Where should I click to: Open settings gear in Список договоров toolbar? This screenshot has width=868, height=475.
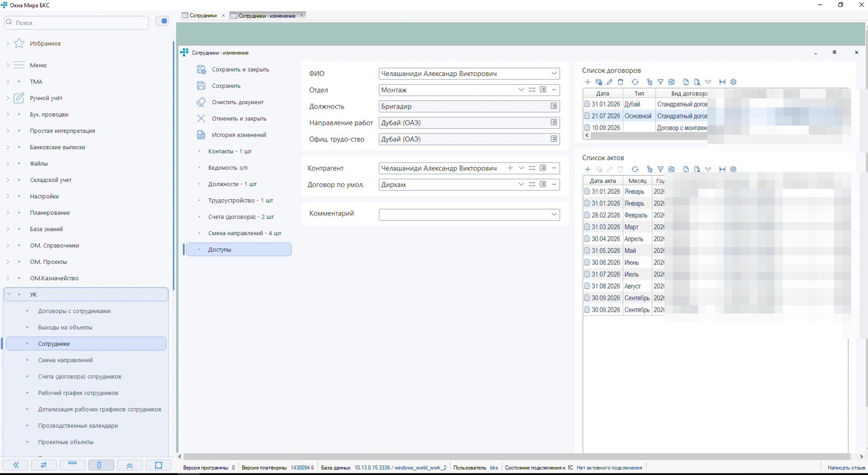(x=733, y=82)
